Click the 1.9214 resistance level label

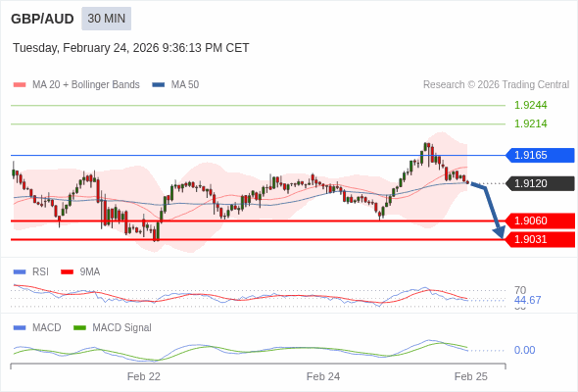[530, 123]
